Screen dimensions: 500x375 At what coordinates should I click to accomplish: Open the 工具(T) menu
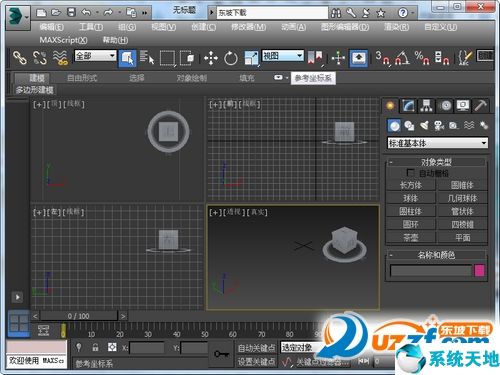pos(91,27)
